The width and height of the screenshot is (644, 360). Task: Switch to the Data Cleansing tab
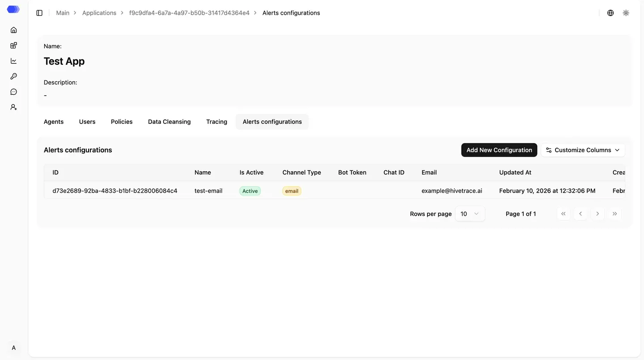pos(169,122)
